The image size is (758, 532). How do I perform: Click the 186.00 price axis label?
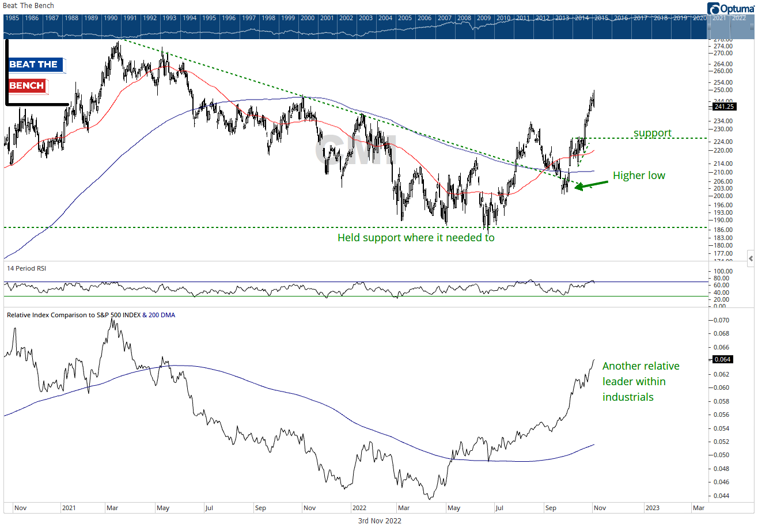723,230
